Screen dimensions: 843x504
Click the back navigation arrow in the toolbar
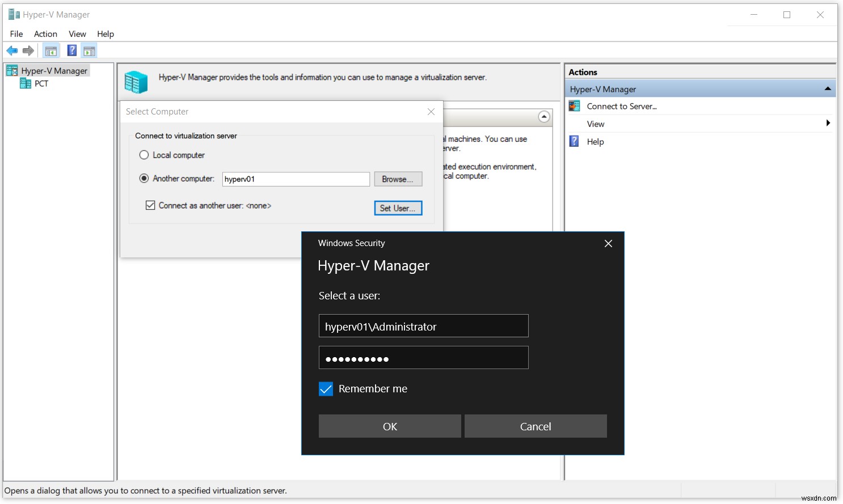click(12, 50)
